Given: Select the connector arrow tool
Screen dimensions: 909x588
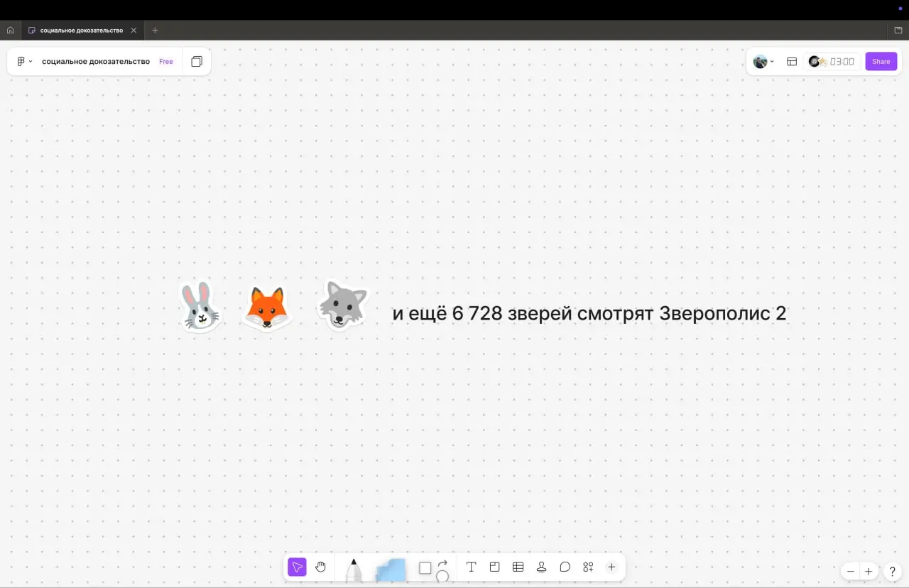Looking at the screenshot, I should [442, 563].
